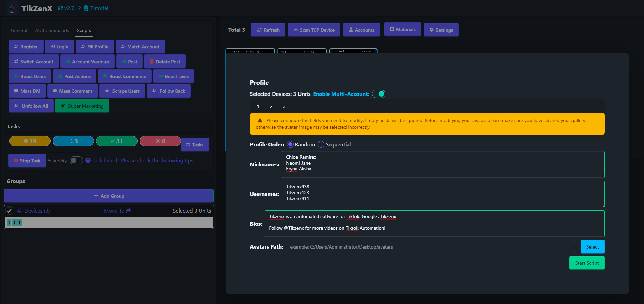Viewport: 644px width, 304px height.
Task: Click Scan TCP Device button
Action: pos(314,30)
